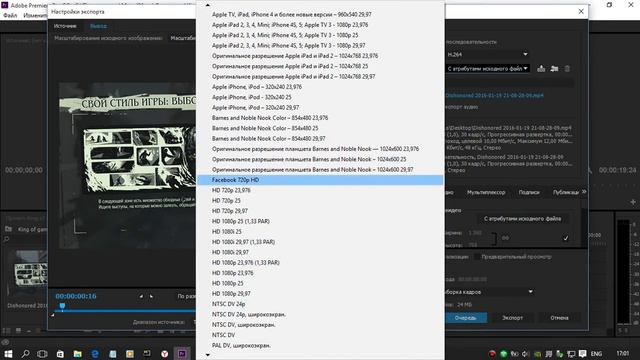Click the down arrow at bottom of preset list
The image size is (640, 360).
pyautogui.click(x=207, y=355)
